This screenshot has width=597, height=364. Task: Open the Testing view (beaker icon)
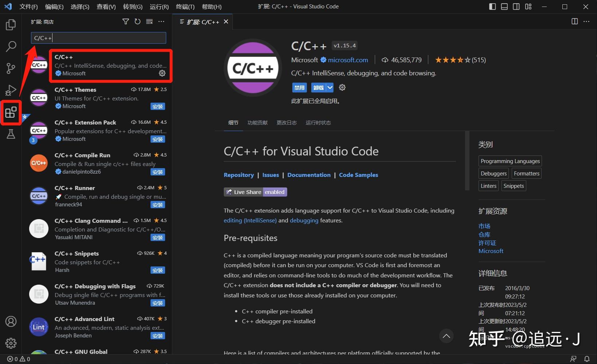pyautogui.click(x=11, y=134)
